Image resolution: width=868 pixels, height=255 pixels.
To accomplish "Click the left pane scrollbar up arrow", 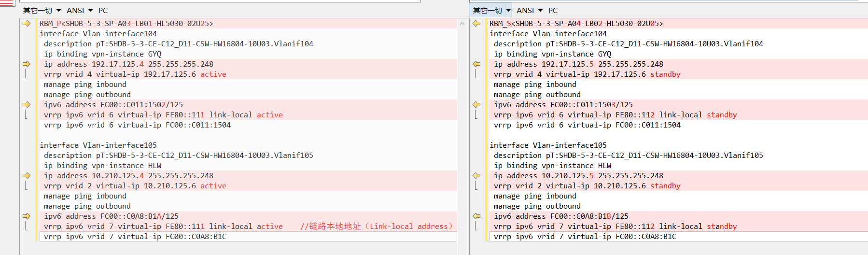I will pos(462,24).
